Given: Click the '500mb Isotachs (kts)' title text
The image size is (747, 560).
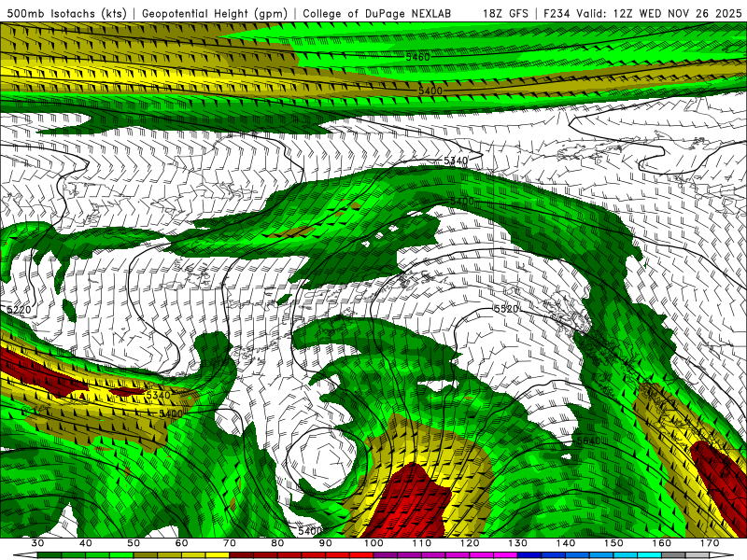Looking at the screenshot, I should (67, 14).
